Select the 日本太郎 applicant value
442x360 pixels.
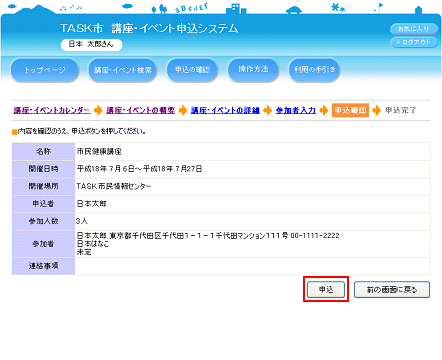[92, 204]
